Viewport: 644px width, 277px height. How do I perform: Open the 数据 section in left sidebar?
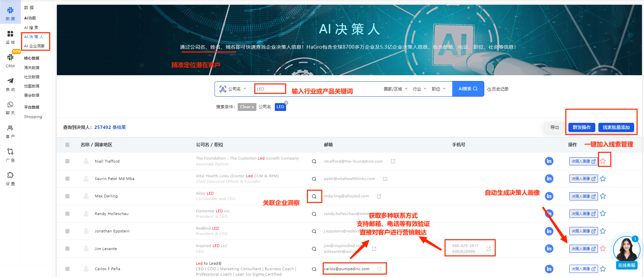point(10,13)
